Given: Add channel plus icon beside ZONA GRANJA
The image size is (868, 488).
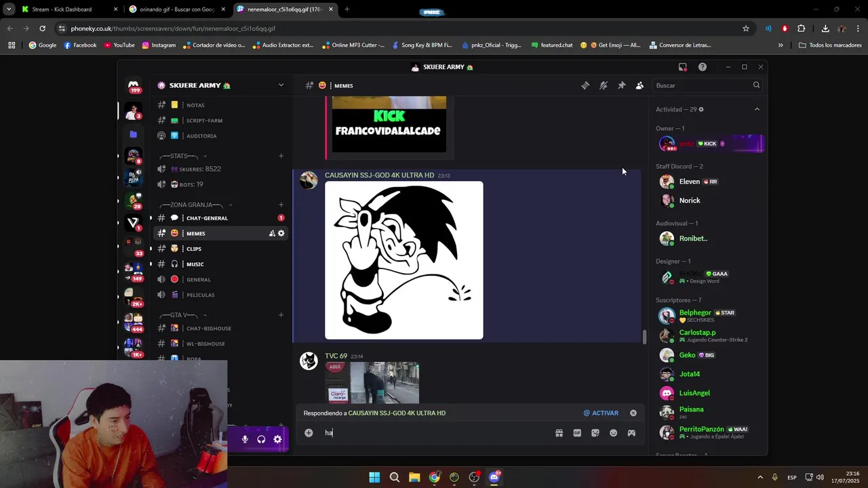Looking at the screenshot, I should (281, 205).
